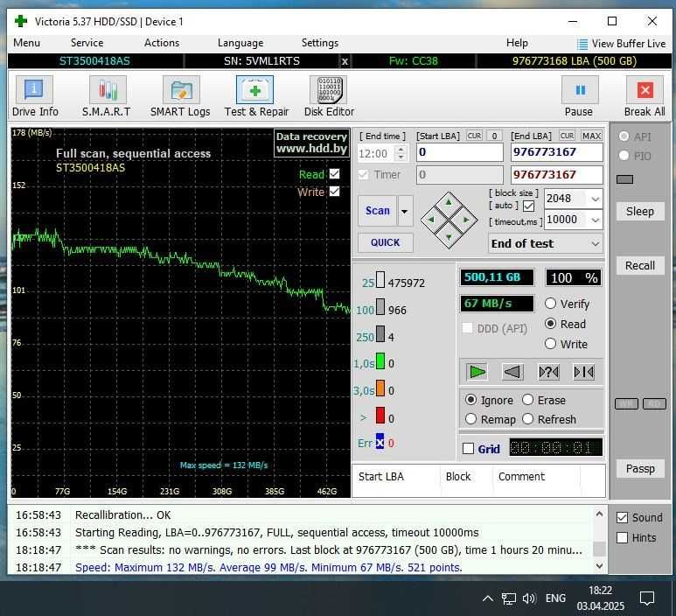
Task: Click the End LBA MAX button
Action: pyautogui.click(x=591, y=136)
